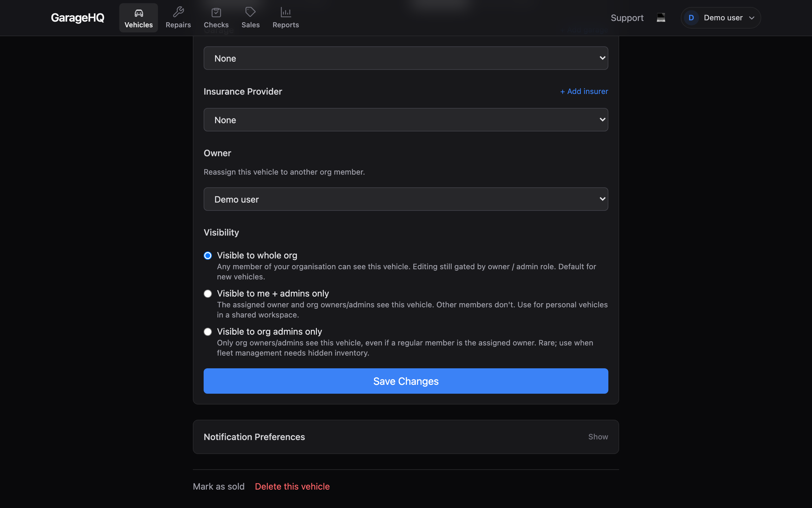Expand the Demo user account menu chevron
The width and height of the screenshot is (812, 508).
pos(751,18)
